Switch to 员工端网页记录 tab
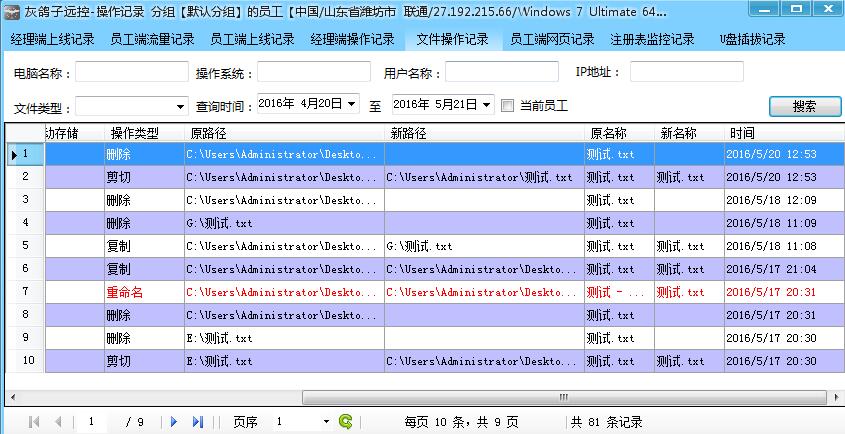 tap(552, 40)
